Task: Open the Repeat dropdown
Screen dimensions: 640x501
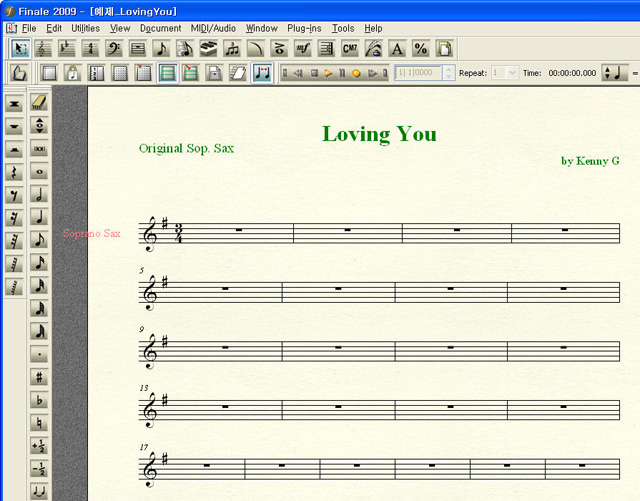Action: (512, 73)
